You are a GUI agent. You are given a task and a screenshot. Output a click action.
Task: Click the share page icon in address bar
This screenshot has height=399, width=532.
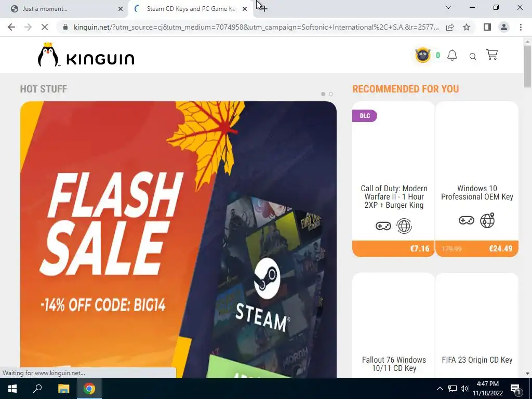450,27
